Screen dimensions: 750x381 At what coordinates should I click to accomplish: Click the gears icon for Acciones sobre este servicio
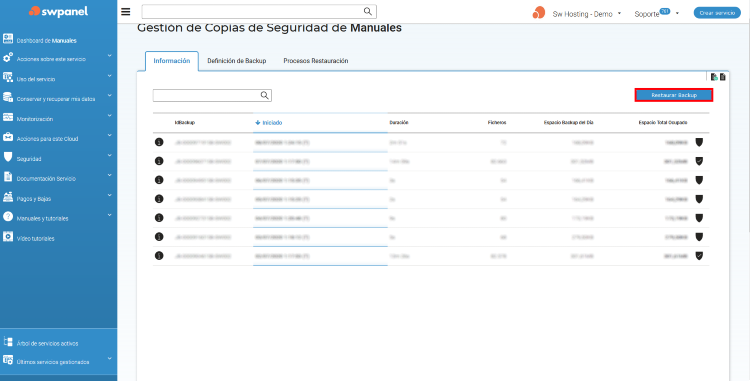tap(8, 58)
